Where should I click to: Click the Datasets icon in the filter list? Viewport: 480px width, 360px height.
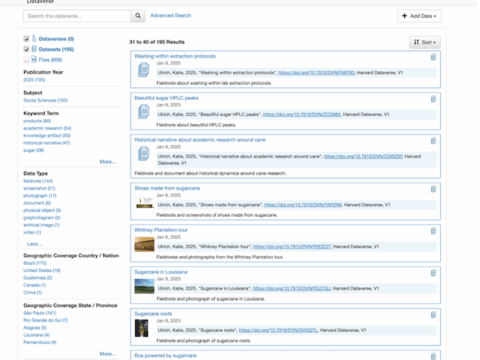point(34,49)
